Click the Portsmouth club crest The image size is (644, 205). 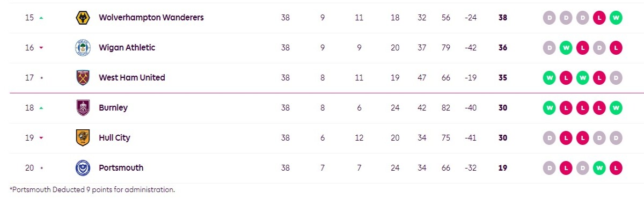[83, 168]
